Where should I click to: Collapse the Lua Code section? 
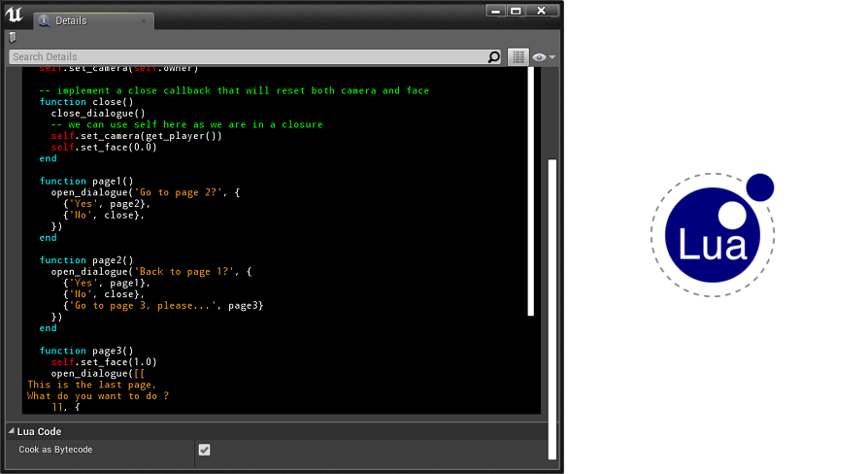(12, 431)
